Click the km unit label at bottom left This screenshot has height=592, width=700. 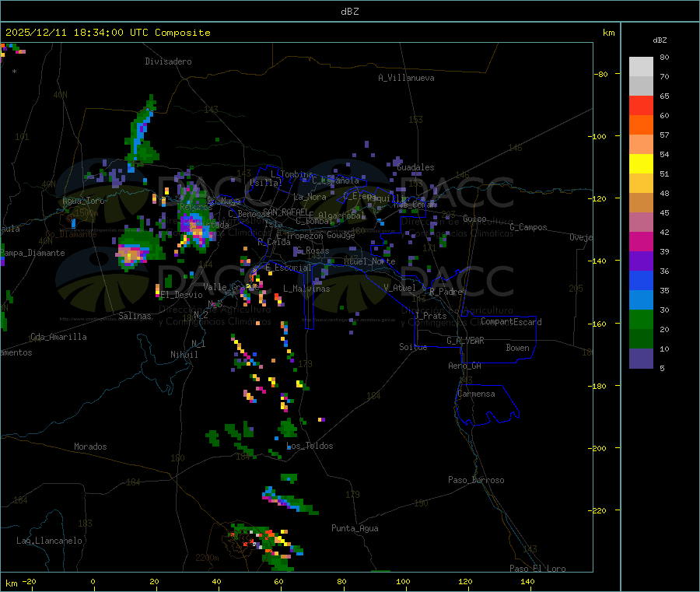12,583
